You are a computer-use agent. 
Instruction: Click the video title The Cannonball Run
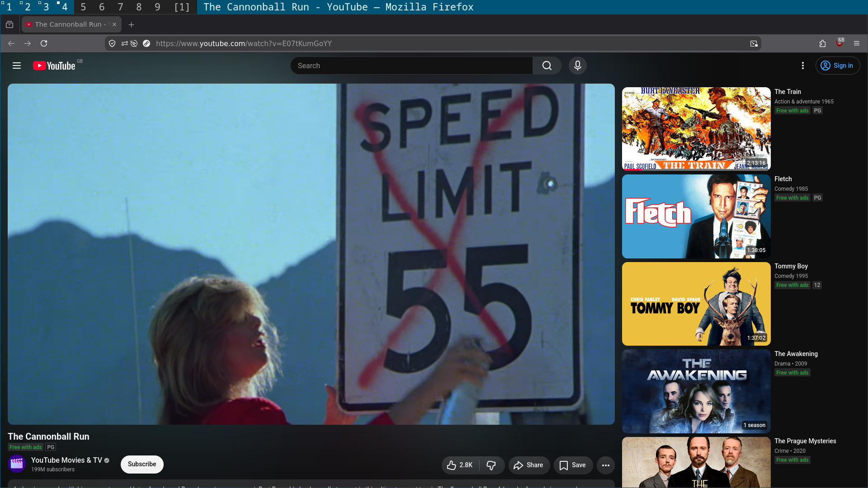(x=48, y=436)
